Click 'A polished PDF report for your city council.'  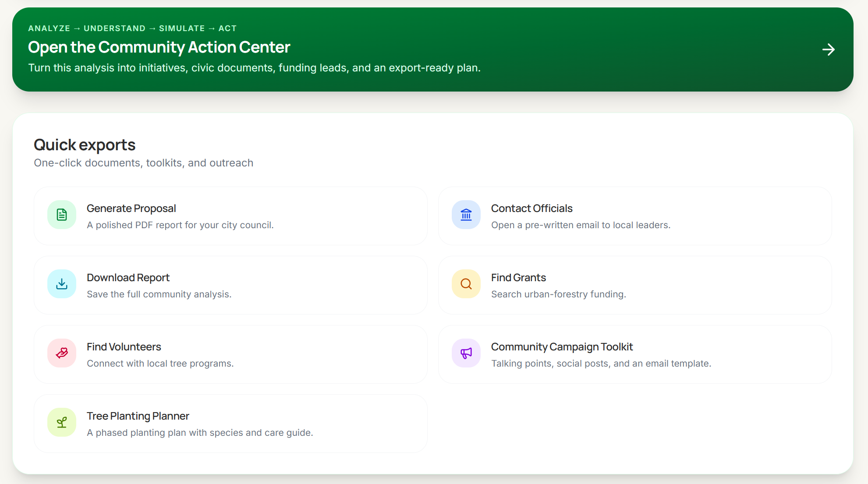coord(180,225)
